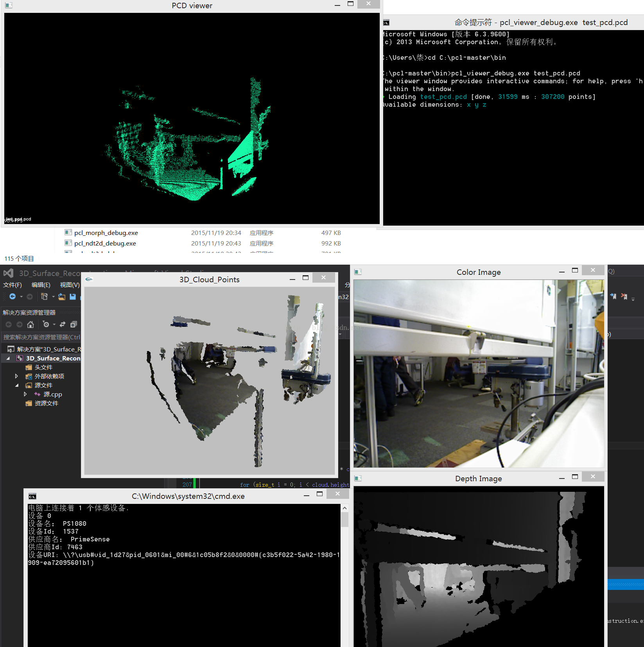Viewport: 644px width, 647px height.
Task: Open the 文件(F) menu
Action: pyautogui.click(x=13, y=285)
